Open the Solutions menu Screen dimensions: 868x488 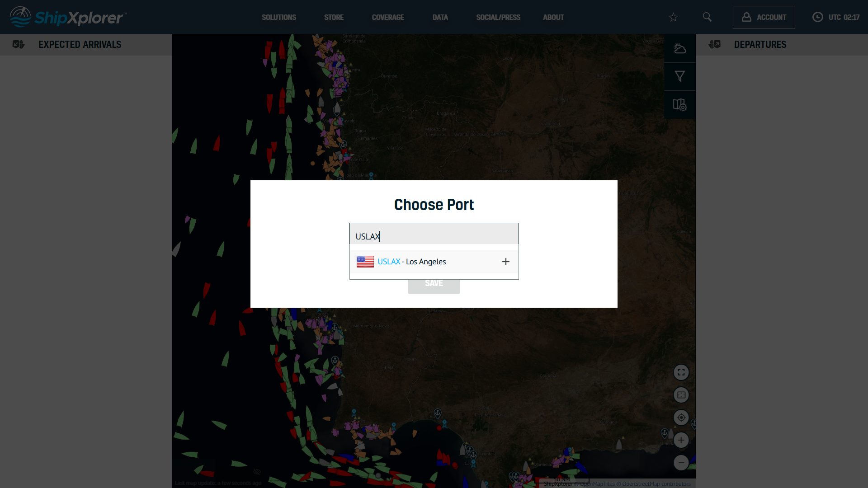click(278, 17)
